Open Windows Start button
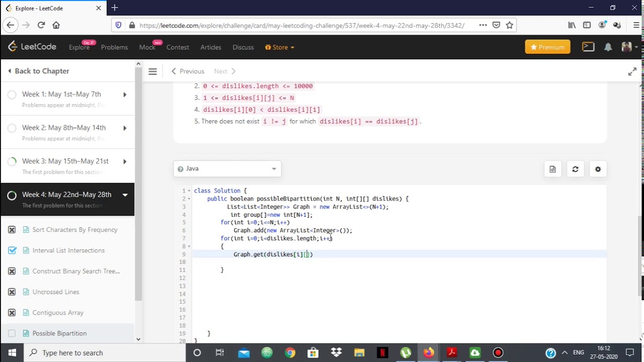Viewport: 644px width, 362px height. (x=12, y=352)
